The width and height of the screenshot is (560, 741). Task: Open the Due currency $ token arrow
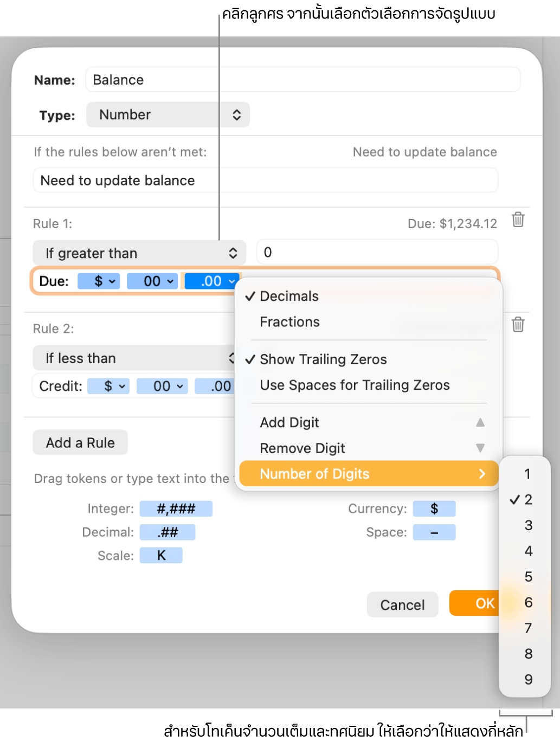(112, 281)
